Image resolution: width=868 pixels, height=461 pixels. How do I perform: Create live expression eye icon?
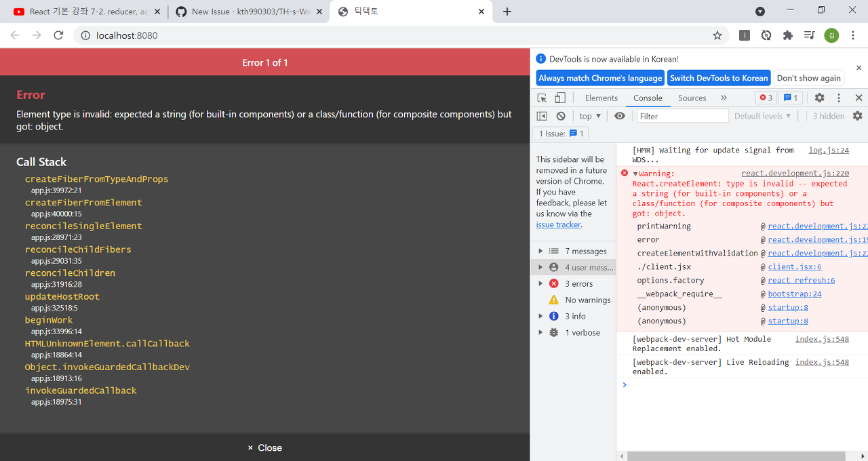pos(620,116)
